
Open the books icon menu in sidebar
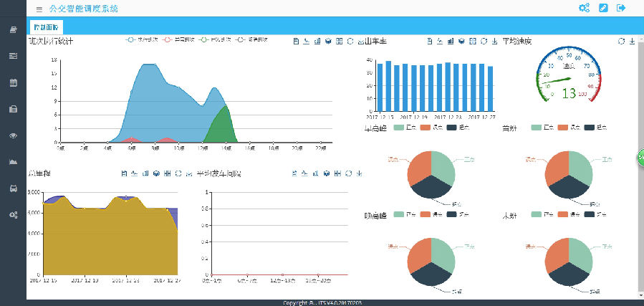coord(13,29)
